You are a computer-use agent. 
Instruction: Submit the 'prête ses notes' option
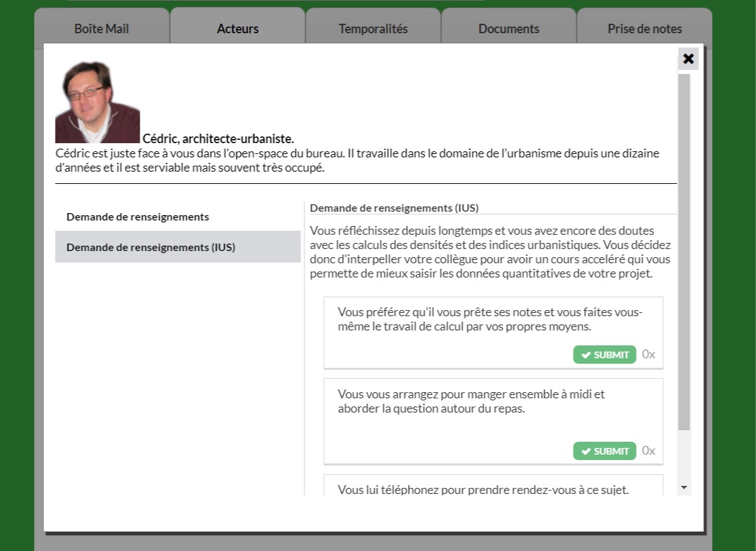(x=604, y=355)
